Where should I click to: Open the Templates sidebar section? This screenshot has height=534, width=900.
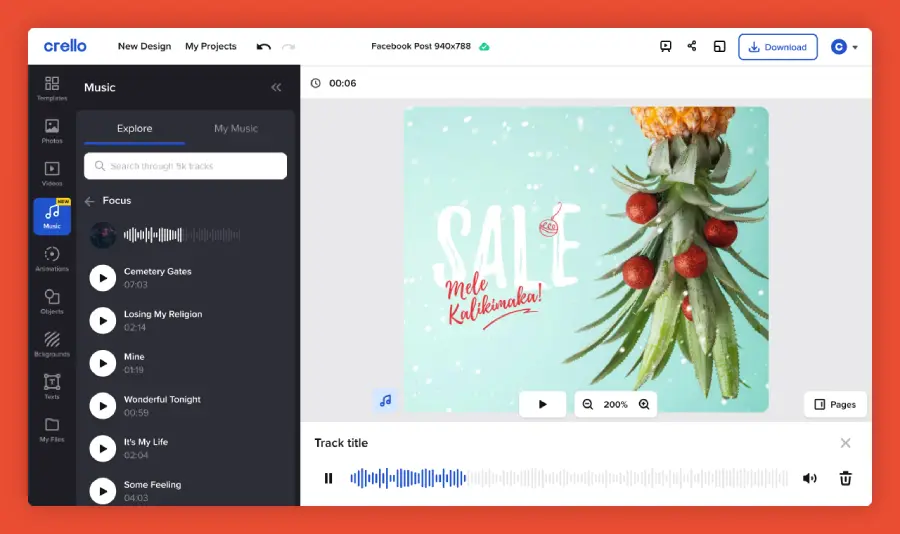point(52,89)
